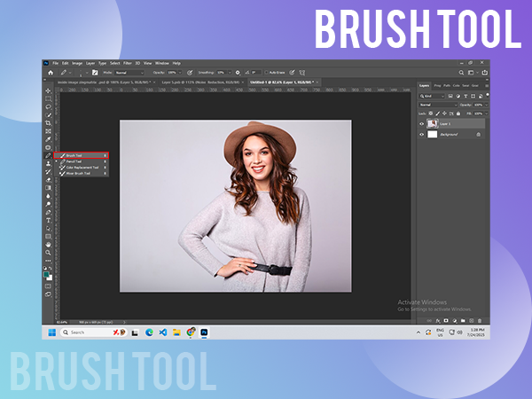Open smoothing options gear icon
Image resolution: width=532 pixels, height=399 pixels.
click(238, 73)
